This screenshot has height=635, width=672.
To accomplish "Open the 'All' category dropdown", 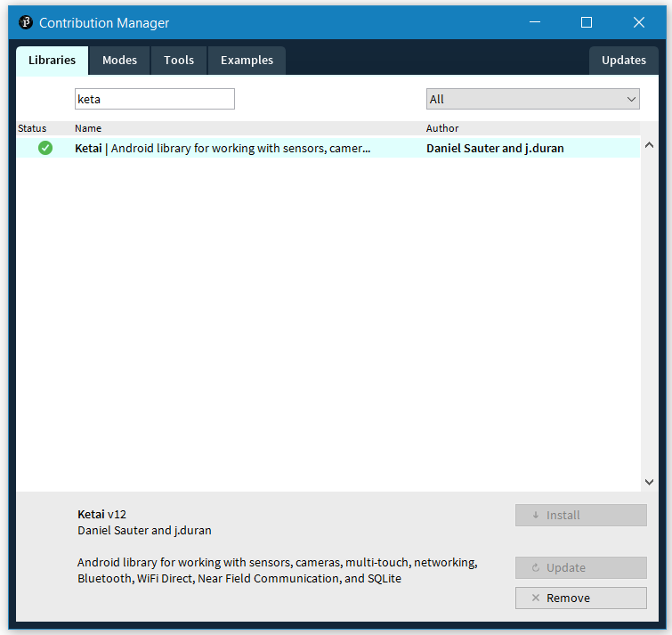I will (533, 99).
